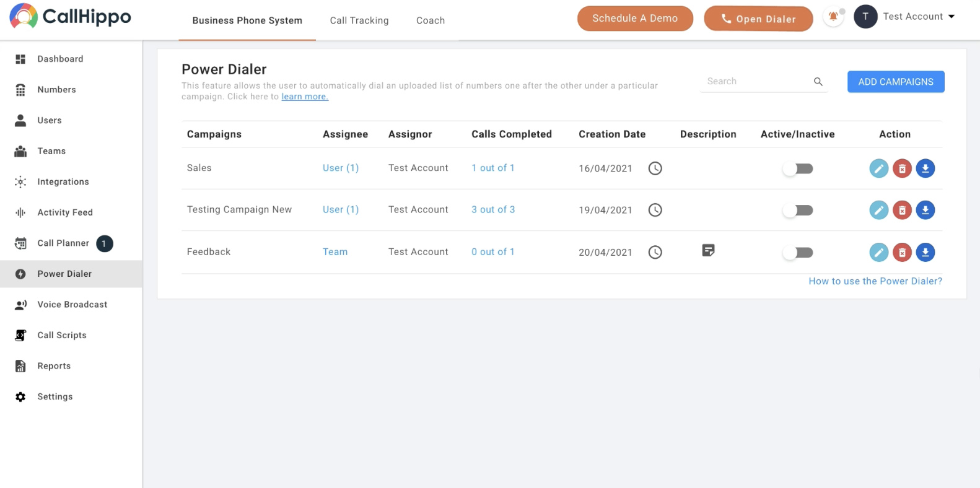
Task: Click the Campaigns column header
Action: tap(214, 134)
